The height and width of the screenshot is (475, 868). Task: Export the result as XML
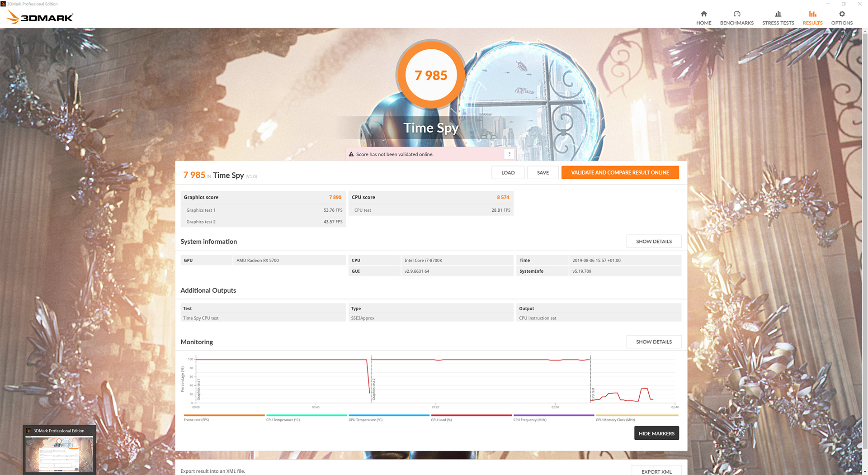pos(656,471)
